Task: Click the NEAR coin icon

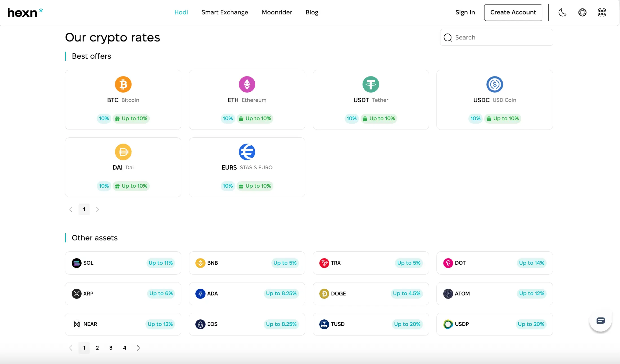Action: tap(77, 324)
